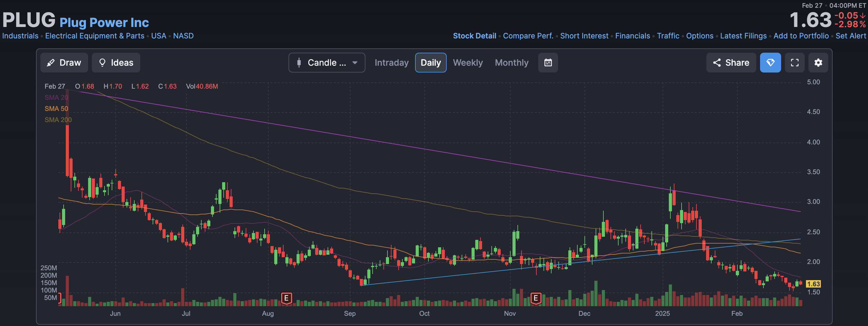Screen dimensions: 868x326
Task: Click the dropdown arrow beside Candle
Action: click(355, 63)
